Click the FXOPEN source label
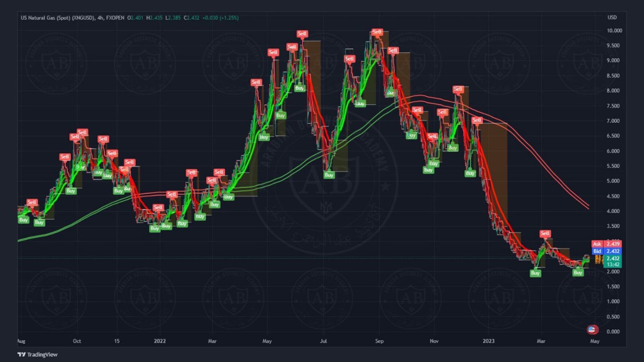Image resolution: width=644 pixels, height=362 pixels. point(115,18)
